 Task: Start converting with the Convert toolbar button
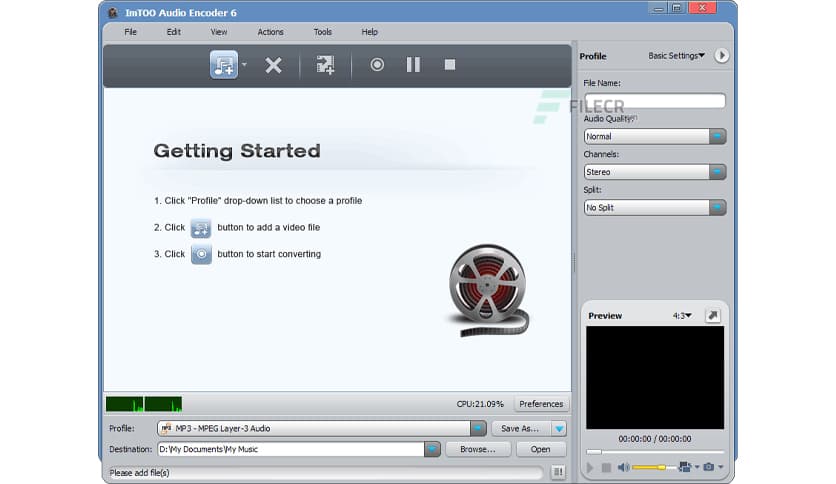point(377,64)
